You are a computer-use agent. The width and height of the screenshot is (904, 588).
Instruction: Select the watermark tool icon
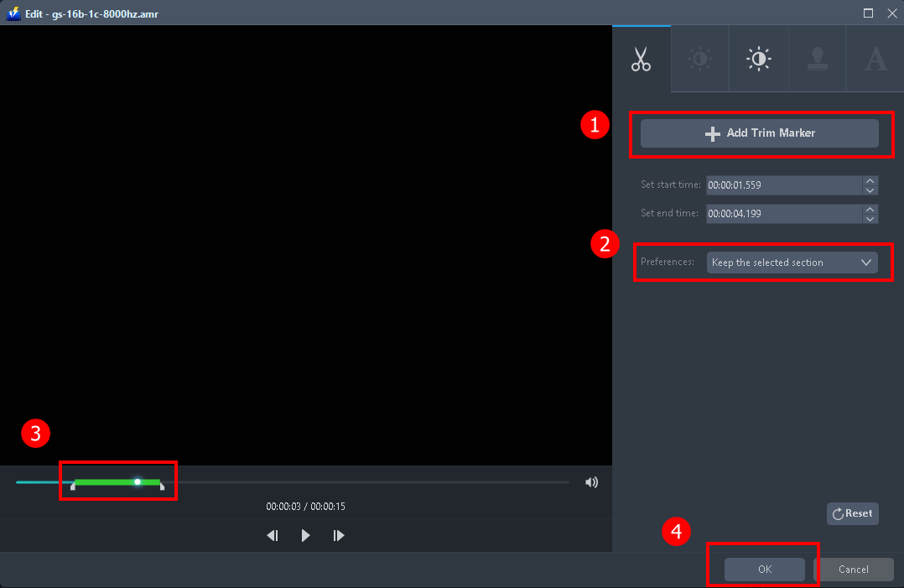tap(817, 58)
